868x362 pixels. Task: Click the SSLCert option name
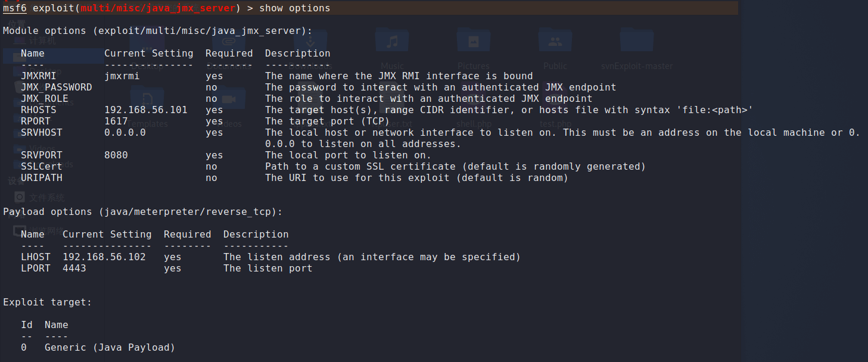click(42, 166)
